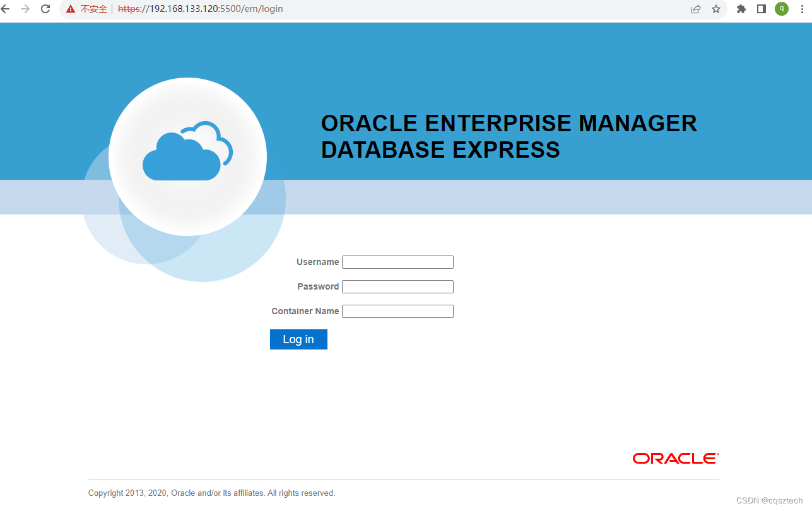Bookmark this page with the star icon
The width and height of the screenshot is (812, 511).
716,9
